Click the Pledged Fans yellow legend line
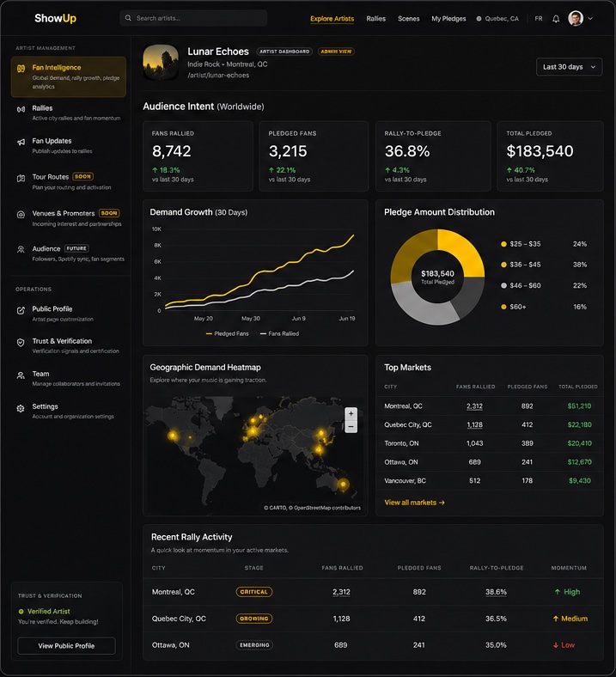The width and height of the screenshot is (616, 677). 209,333
